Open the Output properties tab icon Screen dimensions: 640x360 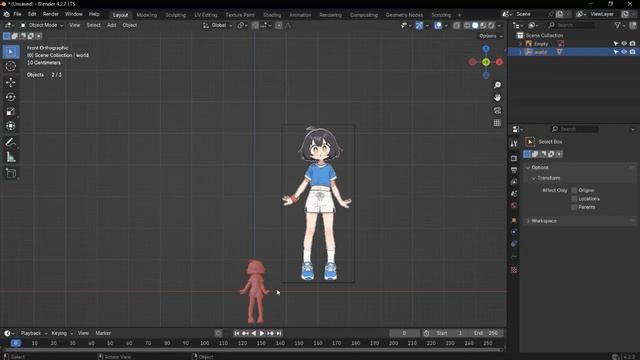click(514, 170)
